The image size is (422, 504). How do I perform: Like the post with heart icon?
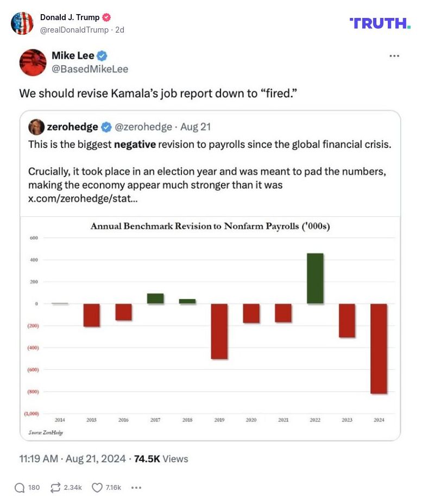tap(97, 488)
